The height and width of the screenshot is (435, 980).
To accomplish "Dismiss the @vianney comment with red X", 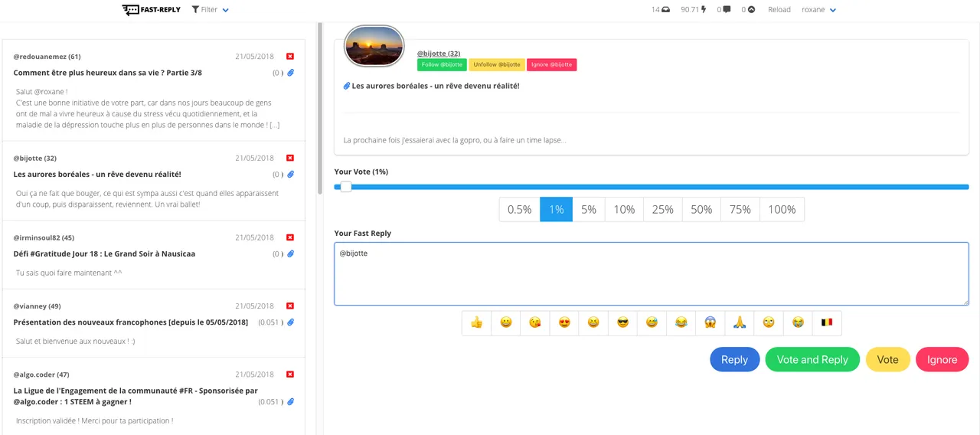I will tap(290, 306).
